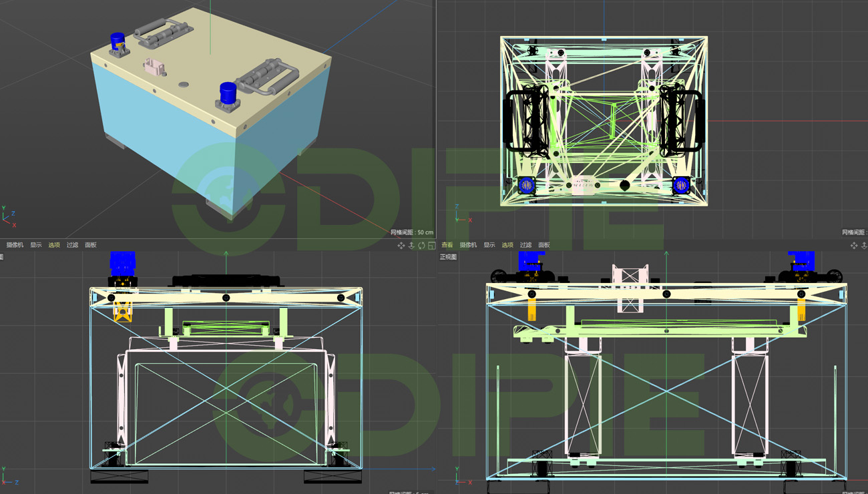Open the 过滤 menu in the right view
Image resolution: width=868 pixels, height=494 pixels.
[72, 245]
